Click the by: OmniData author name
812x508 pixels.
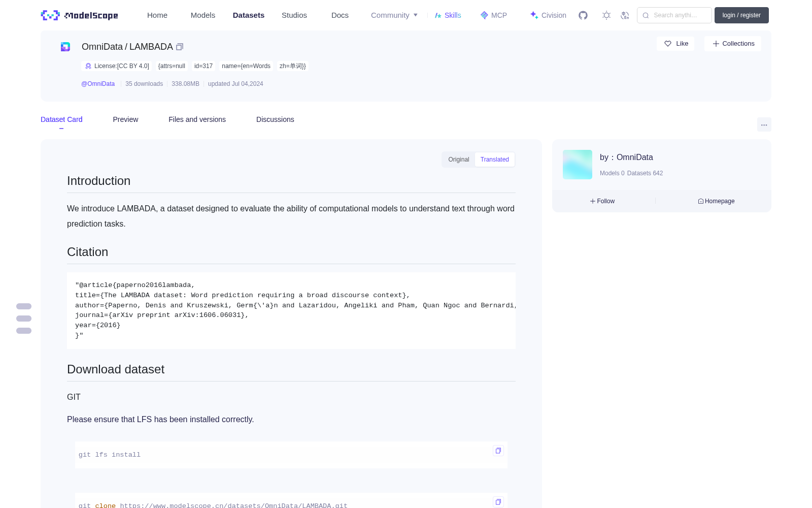626,157
